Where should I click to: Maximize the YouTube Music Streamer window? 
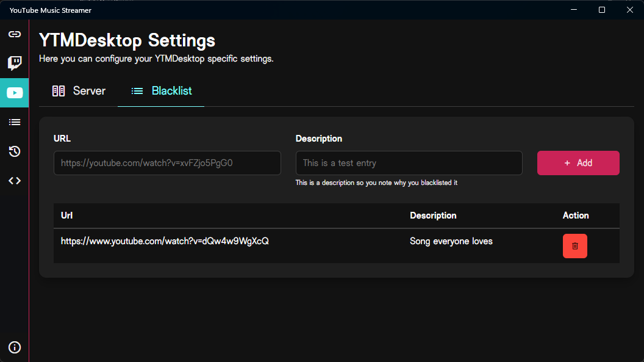click(602, 10)
